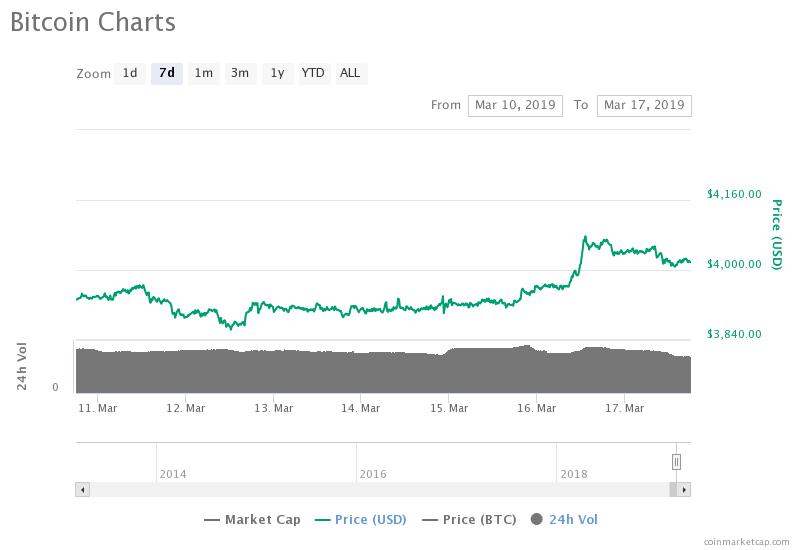
Task: Select the 1d zoom range
Action: click(x=130, y=73)
